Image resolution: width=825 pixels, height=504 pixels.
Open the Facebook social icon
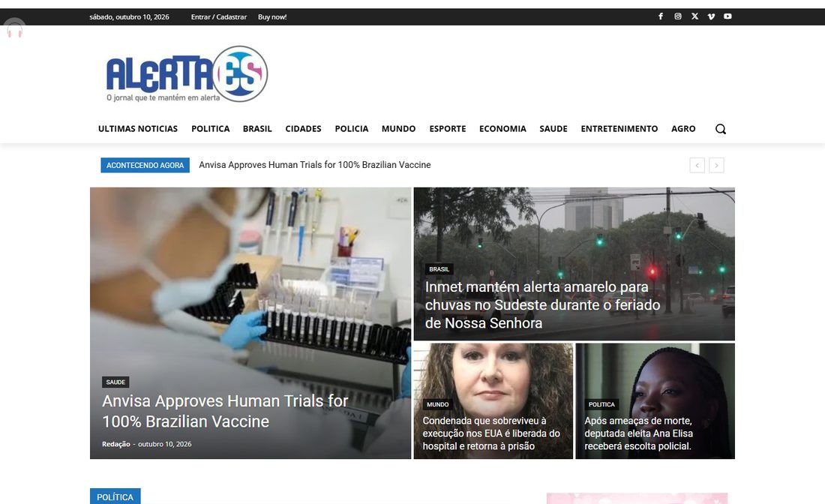click(x=661, y=16)
